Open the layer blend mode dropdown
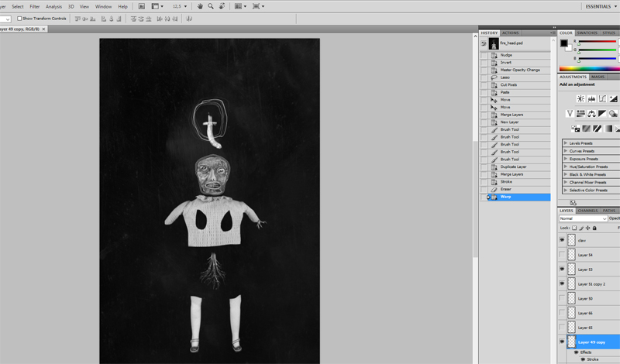 tap(583, 218)
